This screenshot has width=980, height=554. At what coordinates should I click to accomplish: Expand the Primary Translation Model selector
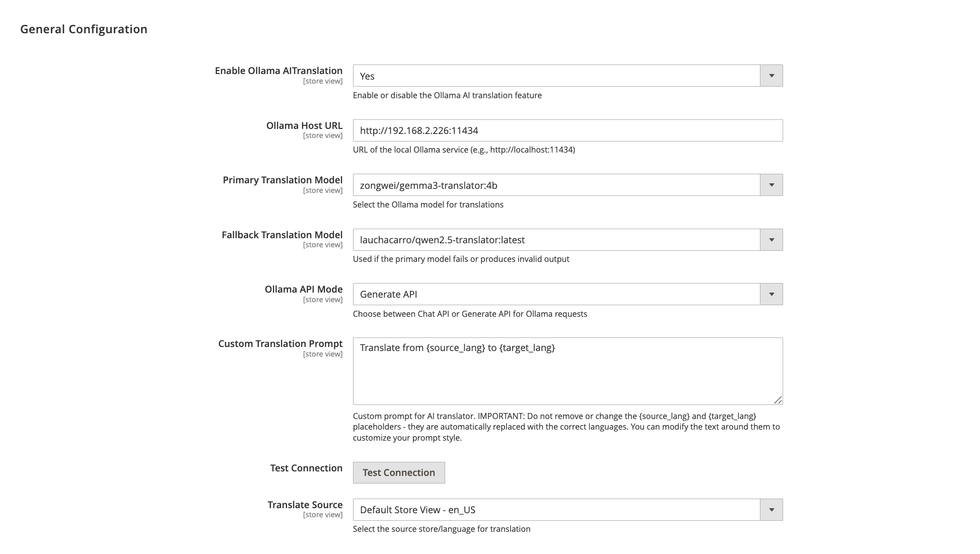[x=567, y=185]
